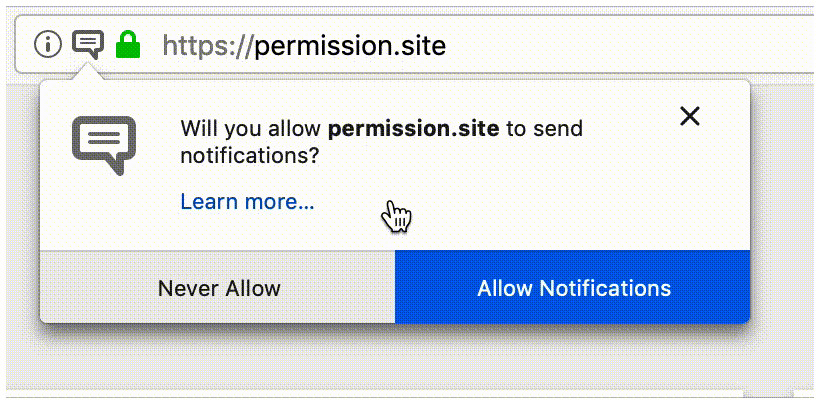Image resolution: width=821 pixels, height=407 pixels.
Task: Click "https://" in the address bar
Action: [x=207, y=45]
